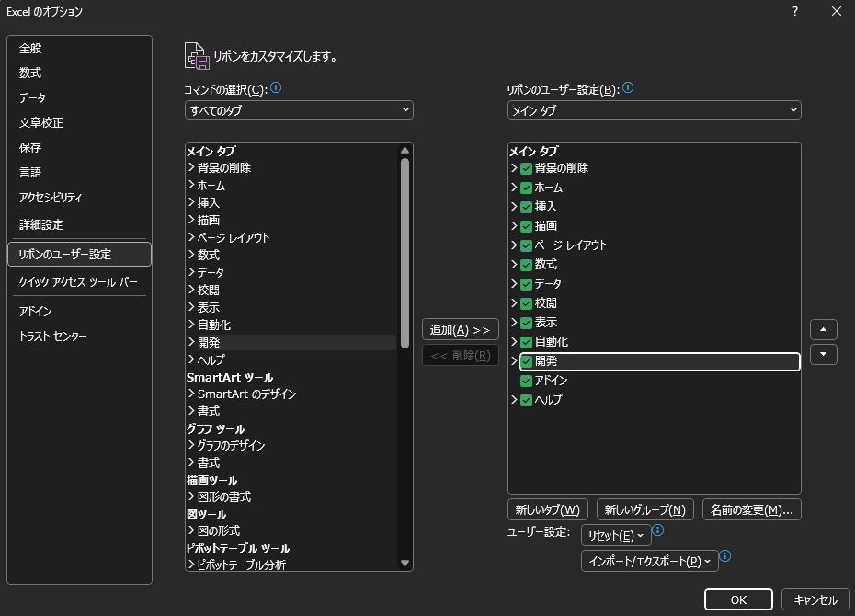Confirm with the OK button

point(738,599)
